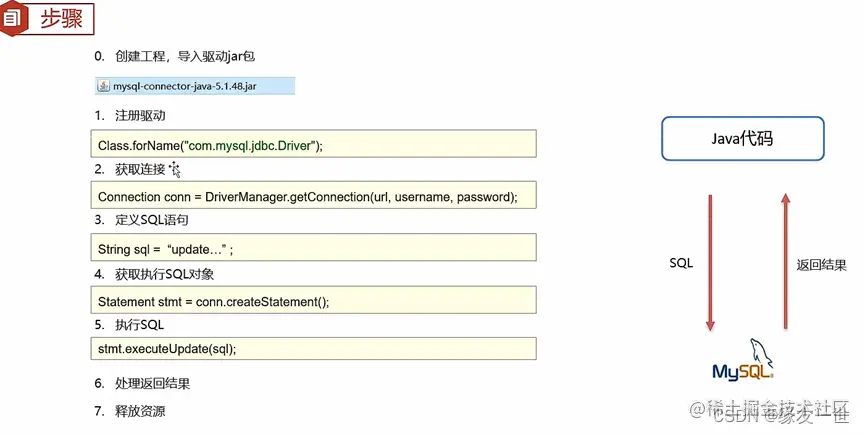Click the DriverManager.getConnection code box
This screenshot has height=434, width=865.
[313, 195]
